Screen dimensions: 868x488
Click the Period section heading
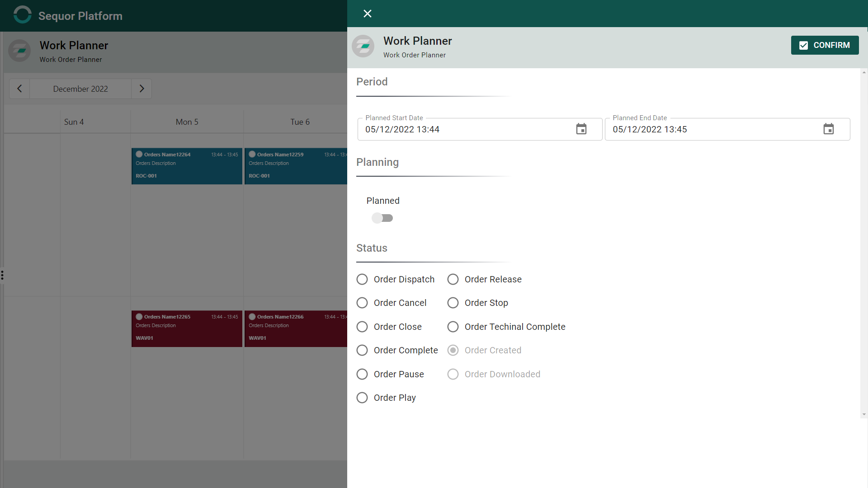click(x=372, y=82)
